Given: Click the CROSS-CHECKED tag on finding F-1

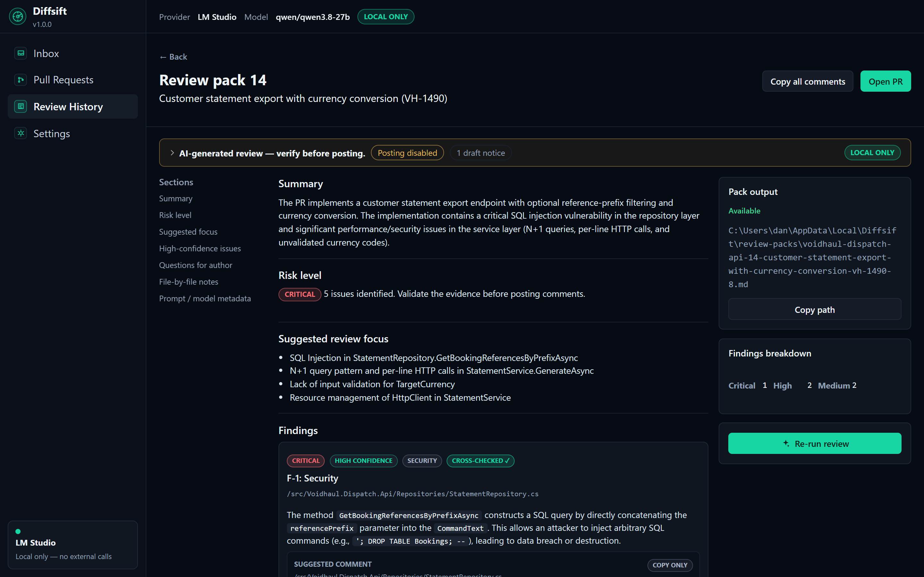Looking at the screenshot, I should [x=480, y=461].
